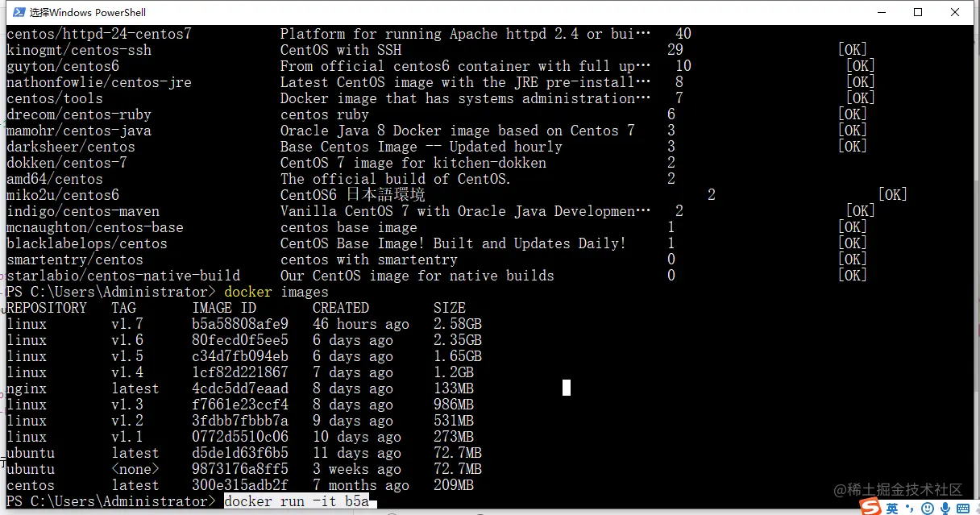Click image ID 0772d5510c06
The width and height of the screenshot is (980, 515).
(x=240, y=437)
